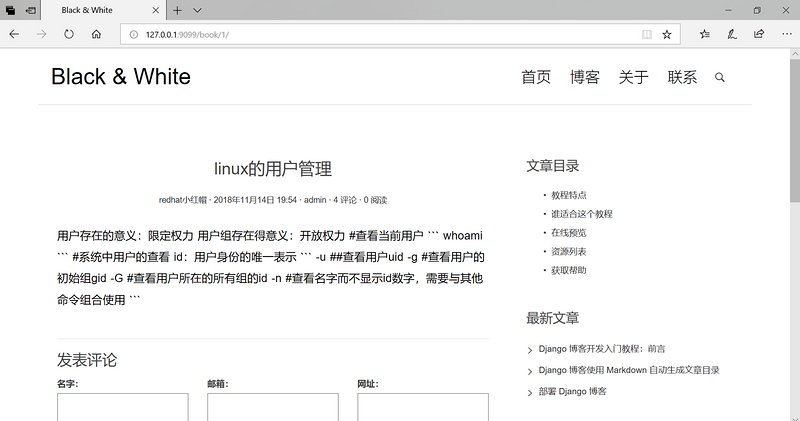Jump to 在线预览 in article contents
The height and width of the screenshot is (421, 800).
click(x=568, y=233)
